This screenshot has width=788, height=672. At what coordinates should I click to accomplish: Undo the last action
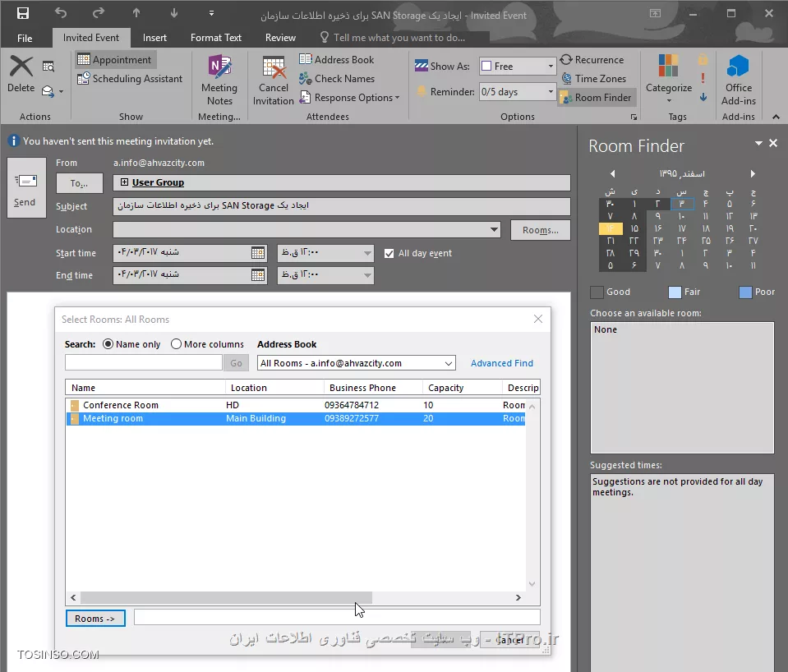[x=60, y=13]
